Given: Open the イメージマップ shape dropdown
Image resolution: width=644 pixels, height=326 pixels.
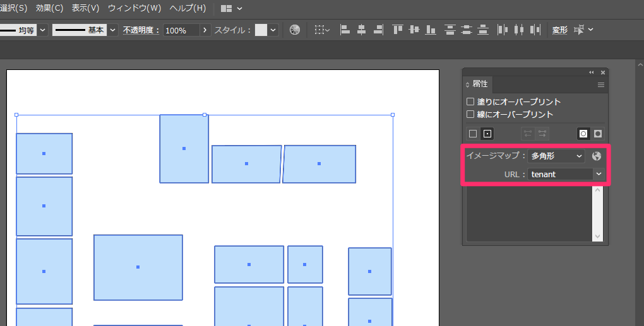Looking at the screenshot, I should point(556,156).
